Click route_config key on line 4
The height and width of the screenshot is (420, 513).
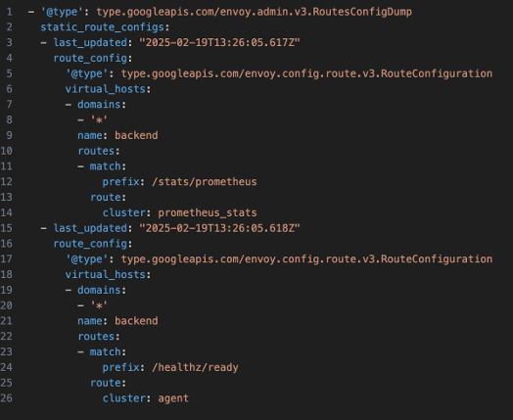point(90,58)
